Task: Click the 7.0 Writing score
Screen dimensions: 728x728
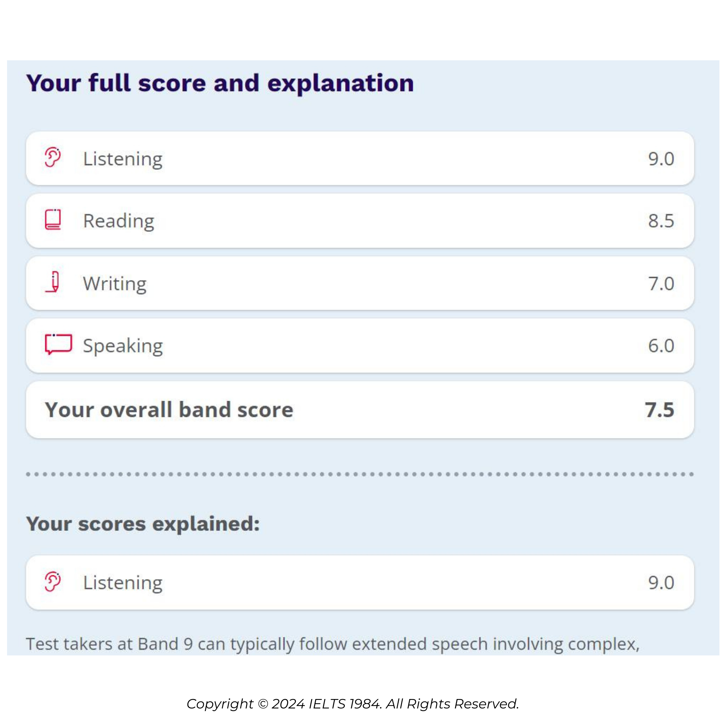Action: tap(661, 283)
